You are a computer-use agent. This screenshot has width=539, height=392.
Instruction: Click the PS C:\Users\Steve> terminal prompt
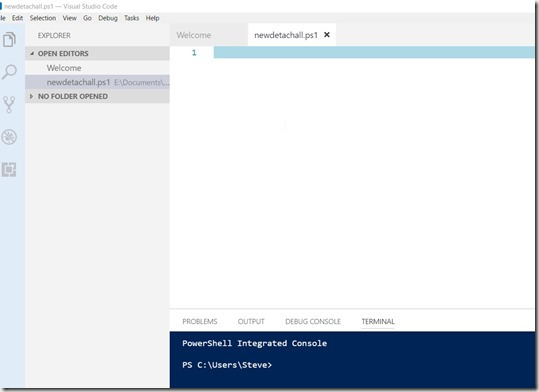(227, 365)
